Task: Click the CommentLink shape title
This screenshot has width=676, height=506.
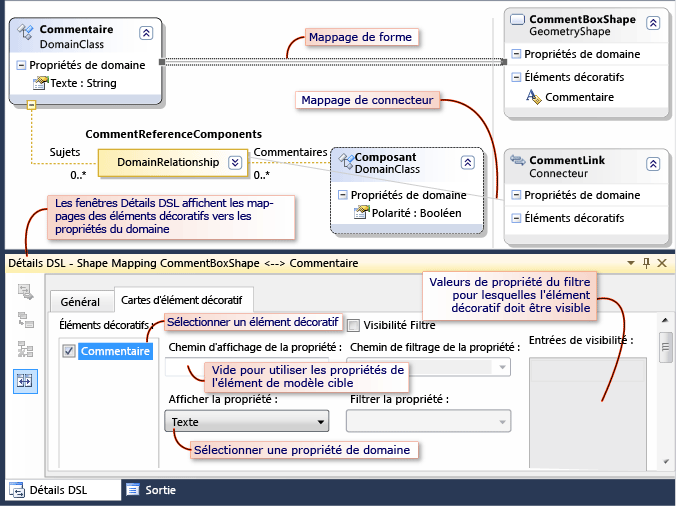Action: point(567,160)
